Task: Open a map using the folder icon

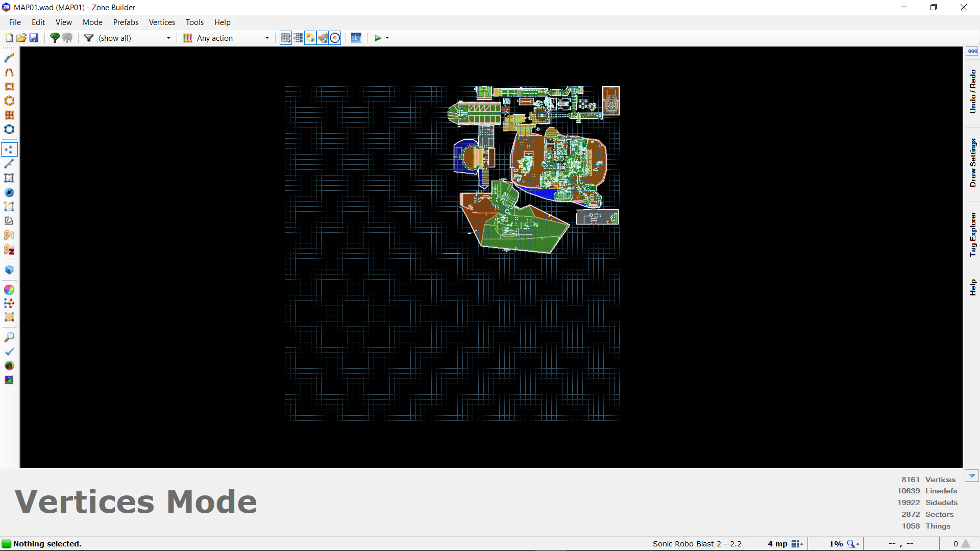Action: tap(21, 38)
